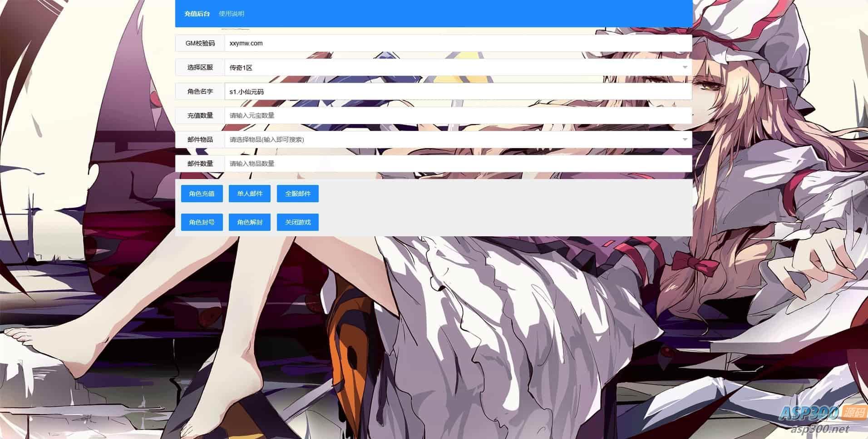Click the 选择区服 field label
Image resolution: width=868 pixels, height=439 pixels.
pos(200,67)
